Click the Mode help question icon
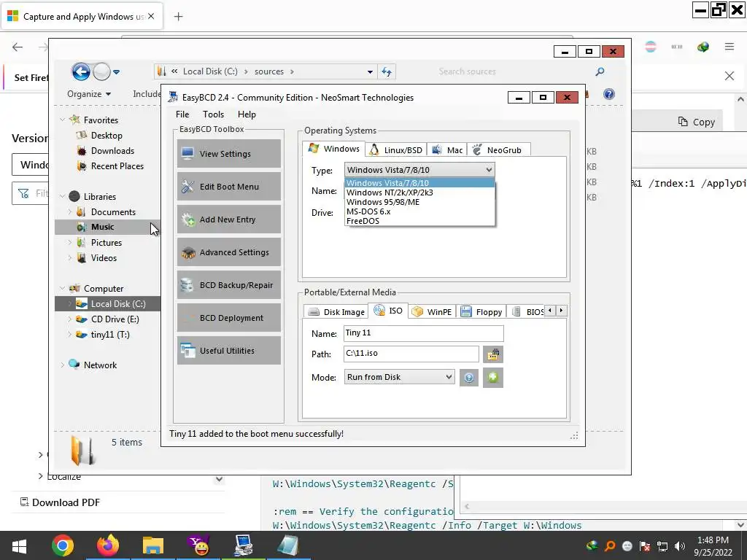This screenshot has width=747, height=560. (469, 378)
